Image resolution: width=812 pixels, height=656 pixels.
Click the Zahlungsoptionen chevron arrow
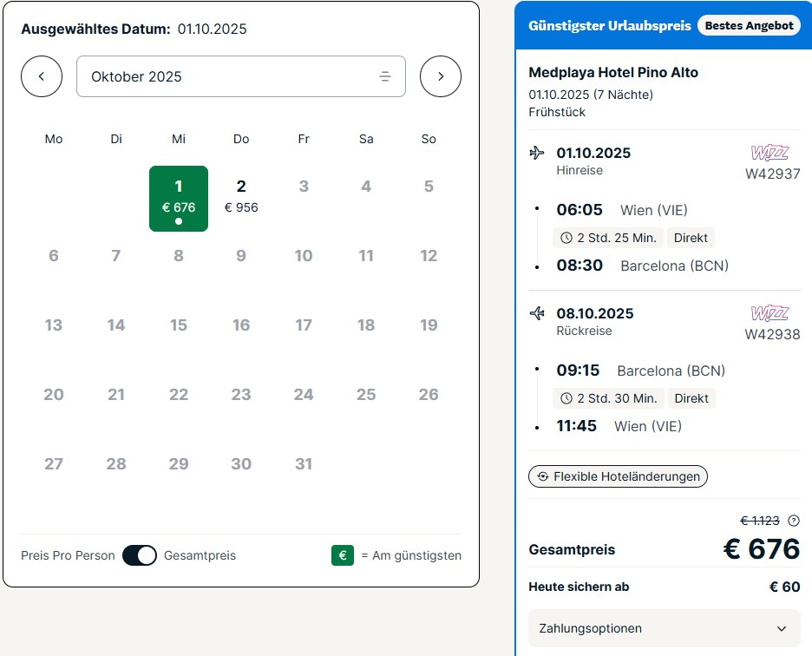point(782,628)
